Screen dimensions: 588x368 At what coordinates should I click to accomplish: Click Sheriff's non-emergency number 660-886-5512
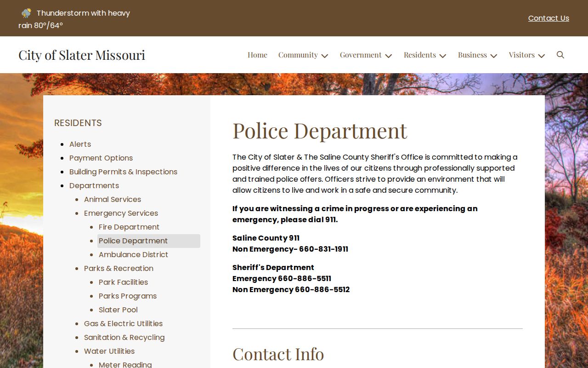(x=322, y=289)
